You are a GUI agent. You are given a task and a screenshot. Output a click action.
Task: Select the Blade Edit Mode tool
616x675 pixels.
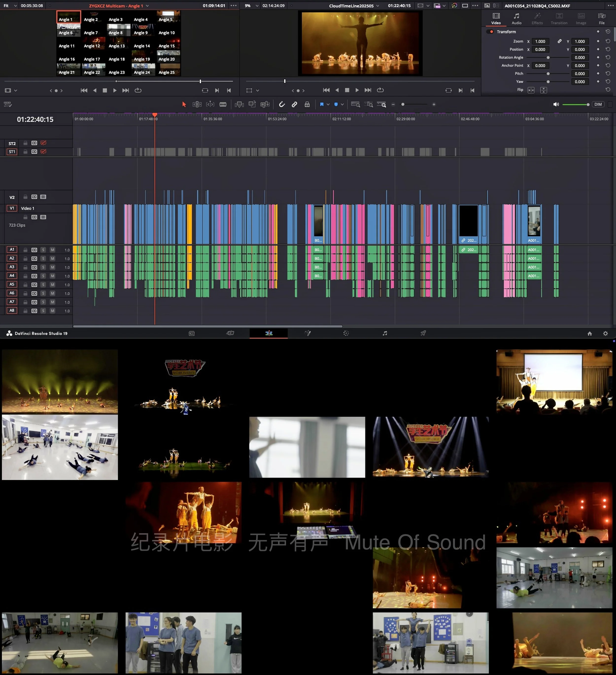(223, 105)
